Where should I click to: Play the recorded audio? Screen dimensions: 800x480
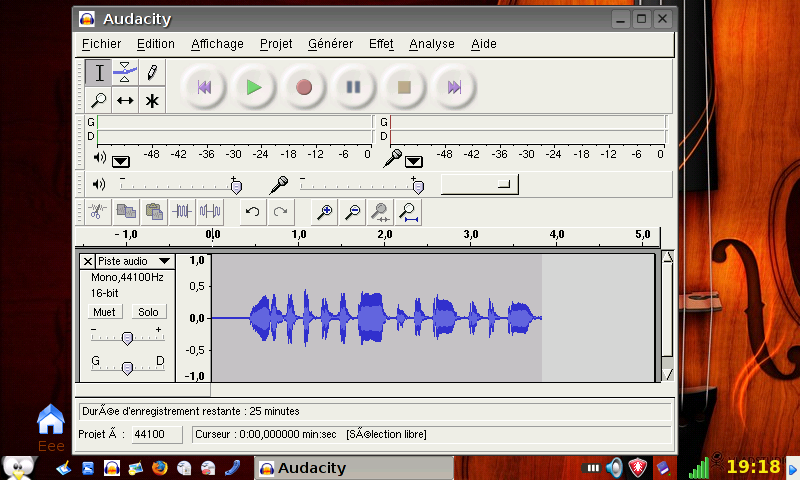tap(254, 87)
